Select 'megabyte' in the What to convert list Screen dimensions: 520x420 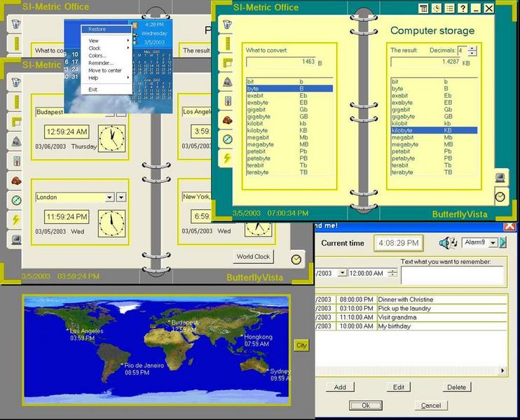coord(289,144)
